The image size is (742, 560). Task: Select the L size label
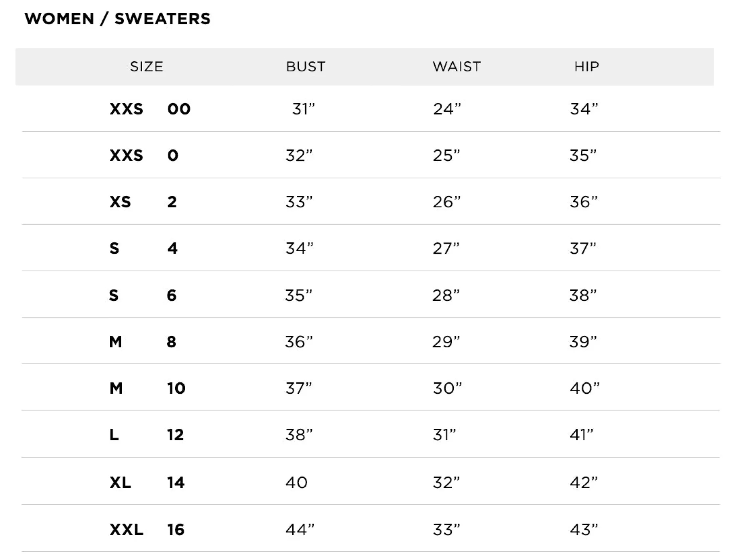point(114,435)
